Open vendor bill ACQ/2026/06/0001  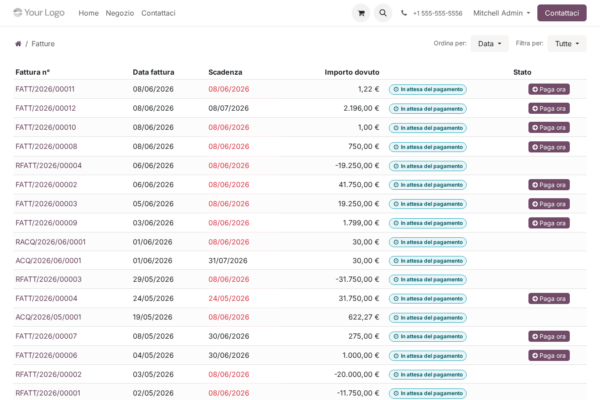pyautogui.click(x=48, y=261)
